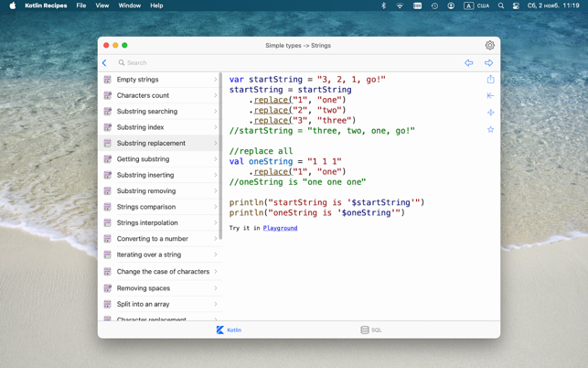Click the Bluetooth menu bar icon

384,5
